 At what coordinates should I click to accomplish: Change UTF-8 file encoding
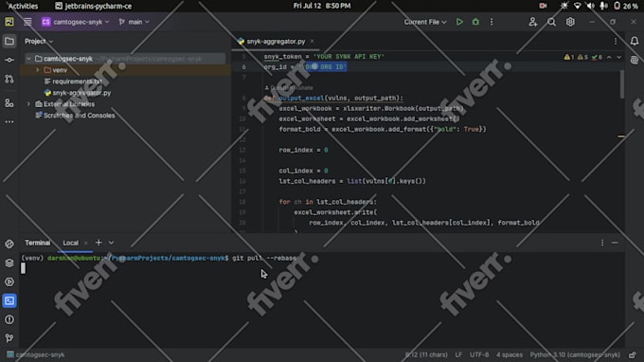(x=479, y=354)
